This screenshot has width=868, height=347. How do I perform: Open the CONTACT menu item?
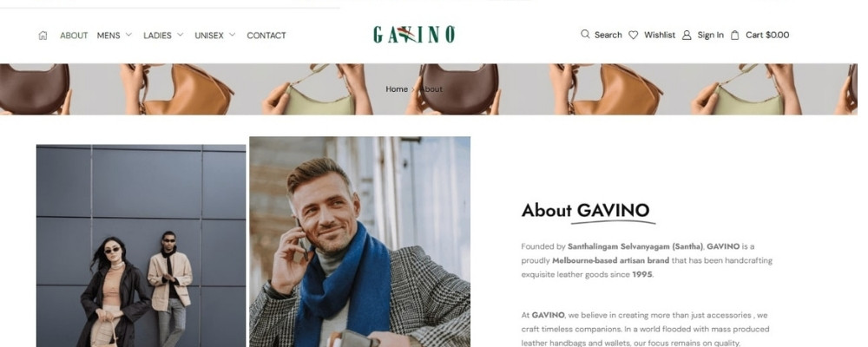pyautogui.click(x=266, y=36)
